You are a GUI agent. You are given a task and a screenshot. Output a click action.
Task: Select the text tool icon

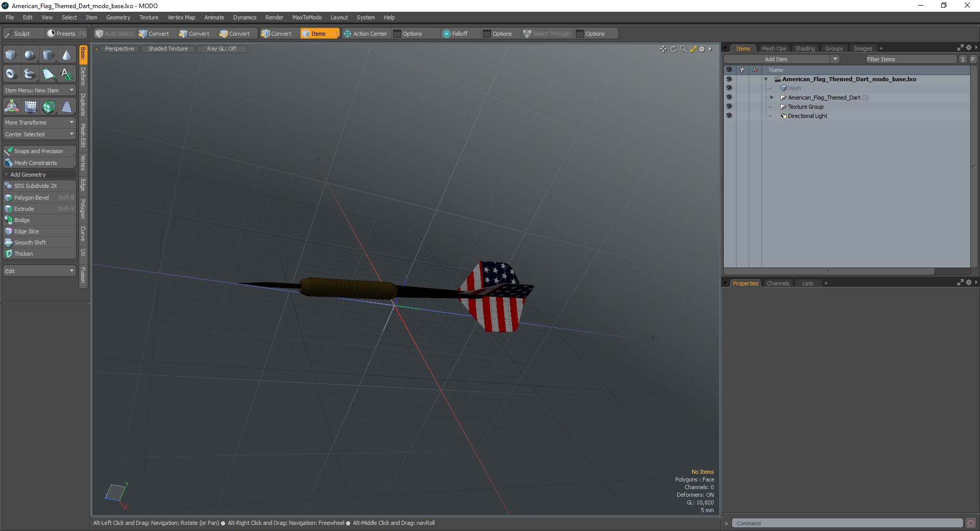(x=66, y=74)
